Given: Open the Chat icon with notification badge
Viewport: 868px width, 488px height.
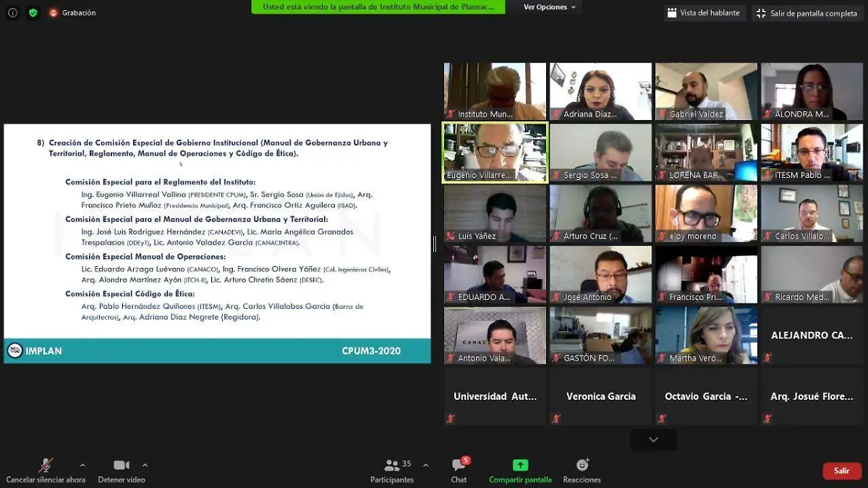Looking at the screenshot, I should coord(459,465).
